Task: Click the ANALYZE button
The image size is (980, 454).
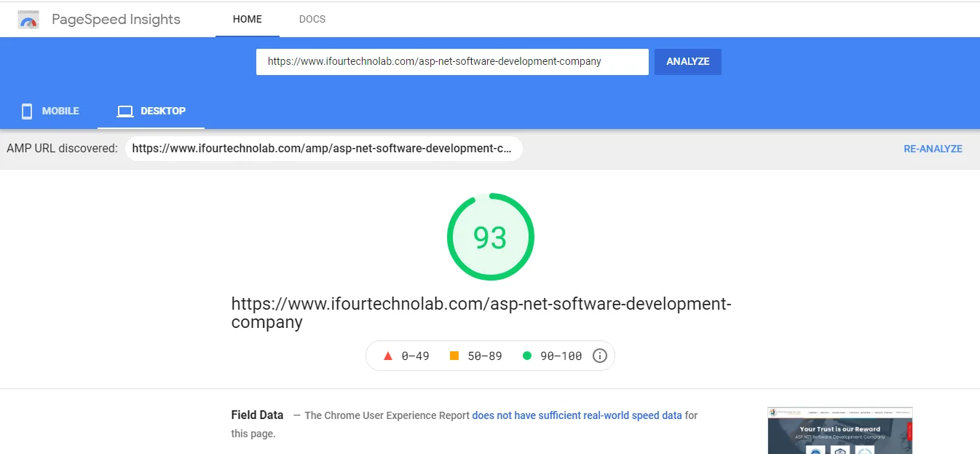Action: pyautogui.click(x=688, y=62)
